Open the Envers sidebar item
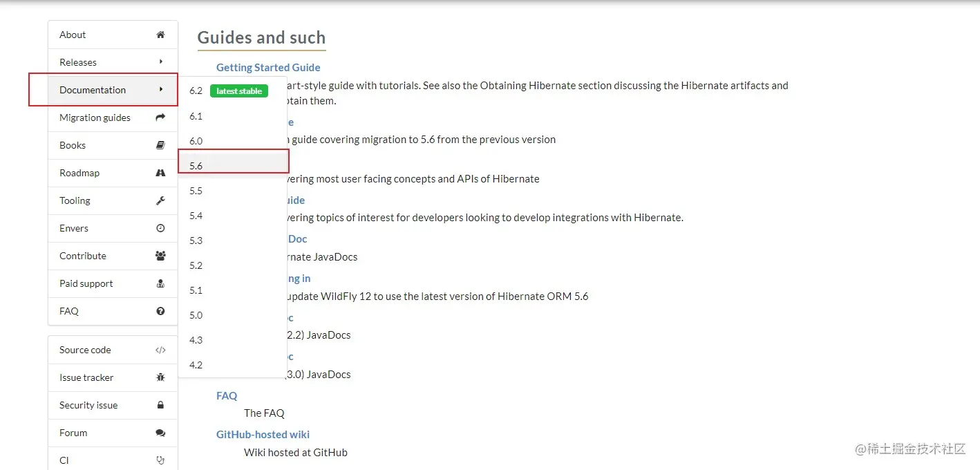Screen dimensions: 980x470 (x=113, y=228)
